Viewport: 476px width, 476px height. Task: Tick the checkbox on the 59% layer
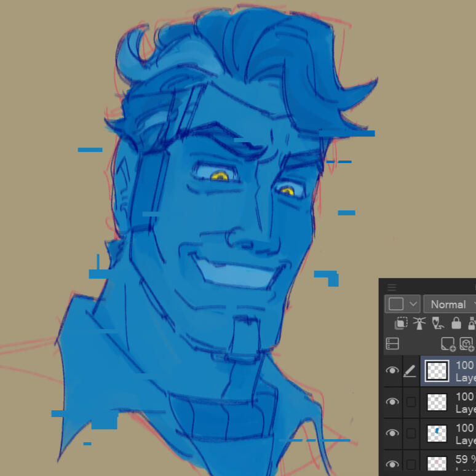point(411,464)
